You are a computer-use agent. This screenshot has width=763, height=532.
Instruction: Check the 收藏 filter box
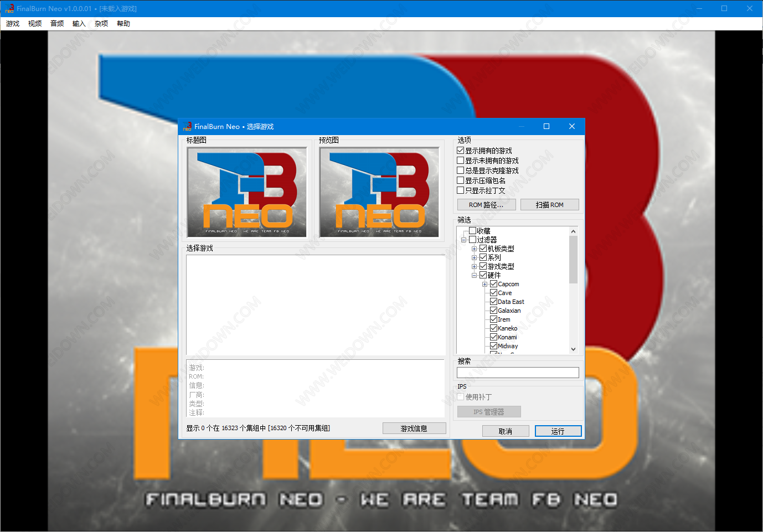pos(472,231)
